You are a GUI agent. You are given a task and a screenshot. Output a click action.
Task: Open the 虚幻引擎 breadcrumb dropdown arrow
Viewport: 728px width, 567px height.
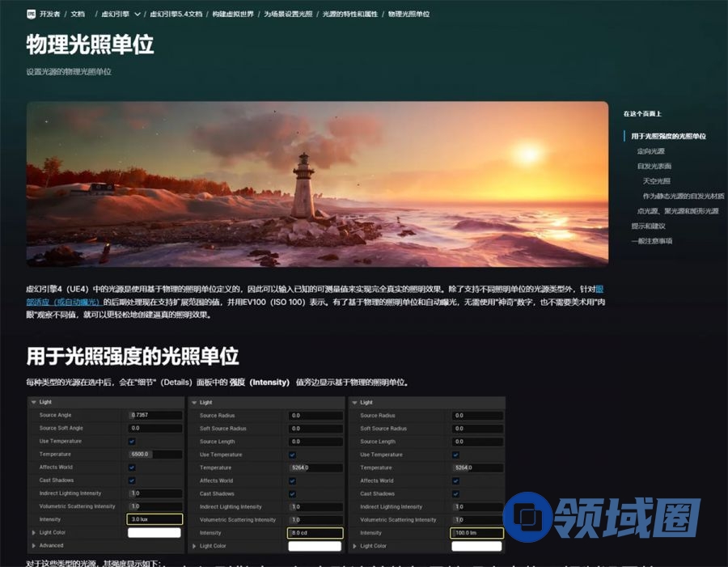(137, 15)
